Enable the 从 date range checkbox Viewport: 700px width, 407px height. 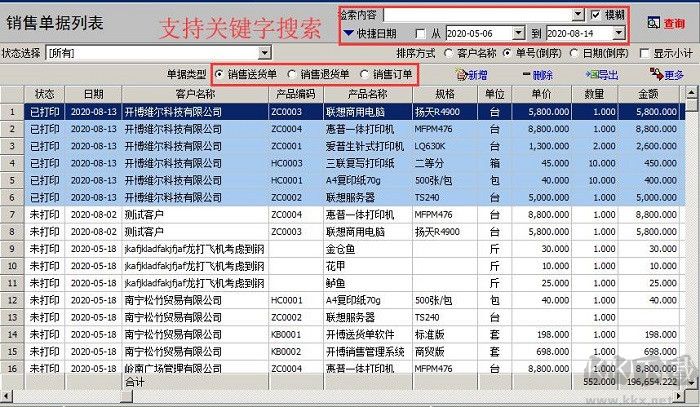(420, 33)
